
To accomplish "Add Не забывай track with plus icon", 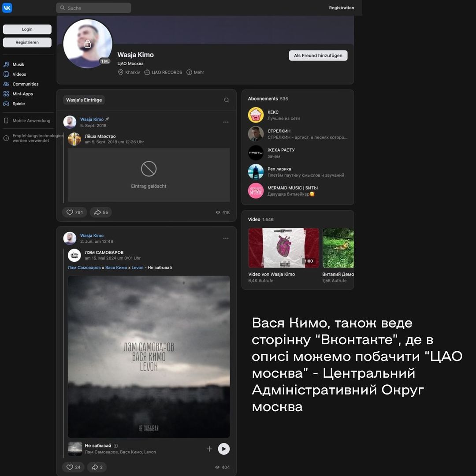I will click(209, 449).
